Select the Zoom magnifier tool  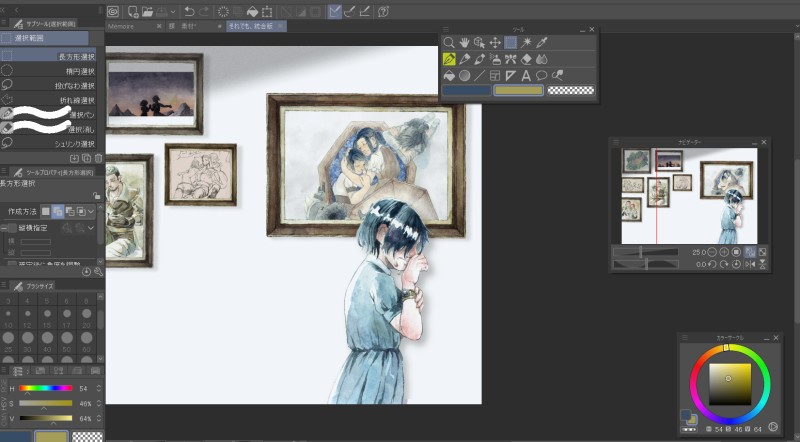(x=449, y=42)
